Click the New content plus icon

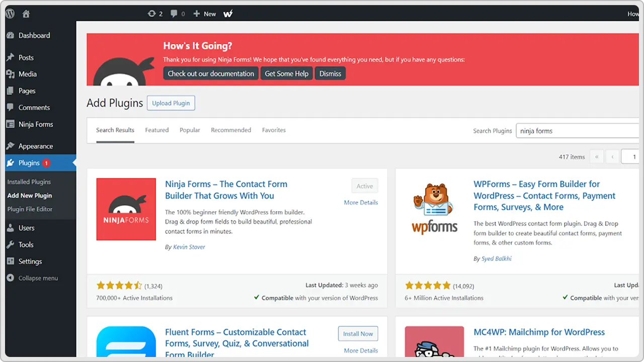(x=197, y=14)
